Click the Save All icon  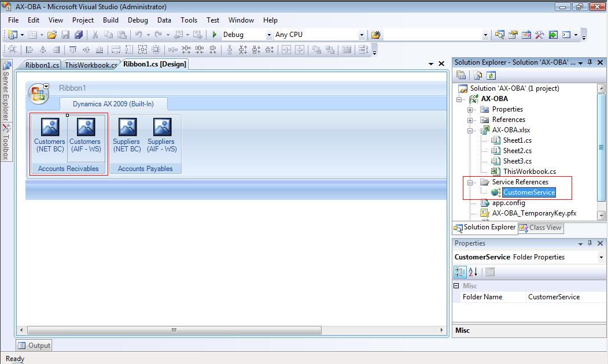click(79, 35)
